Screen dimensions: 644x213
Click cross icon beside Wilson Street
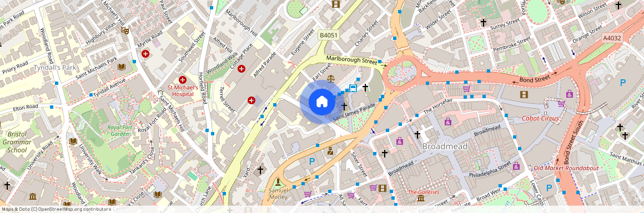tap(618, 6)
